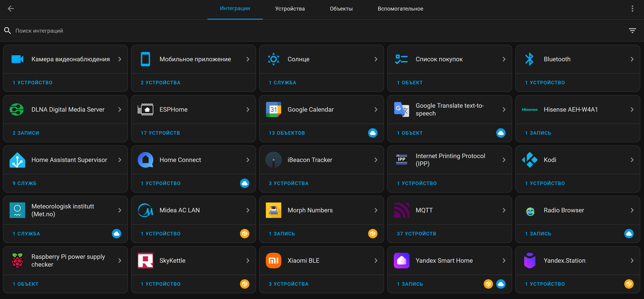Expand the ESPHome card chevron
644x299 pixels.
click(x=247, y=109)
